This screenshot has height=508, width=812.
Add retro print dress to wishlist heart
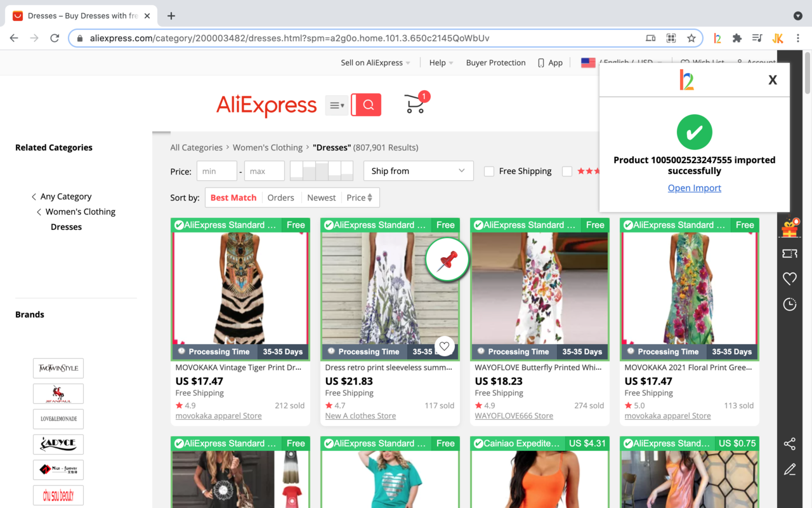coord(445,346)
